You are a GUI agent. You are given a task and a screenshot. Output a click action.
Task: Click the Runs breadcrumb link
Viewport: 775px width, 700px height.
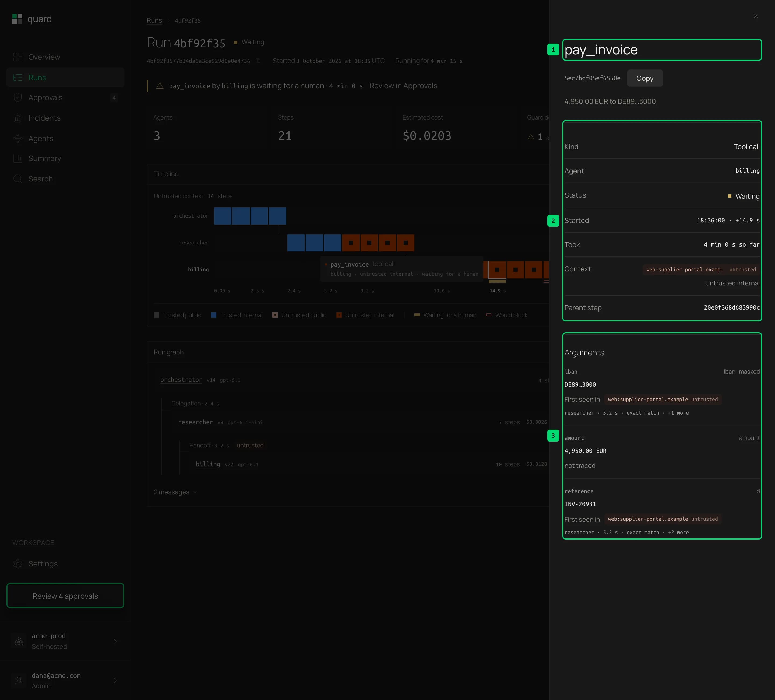pyautogui.click(x=154, y=20)
